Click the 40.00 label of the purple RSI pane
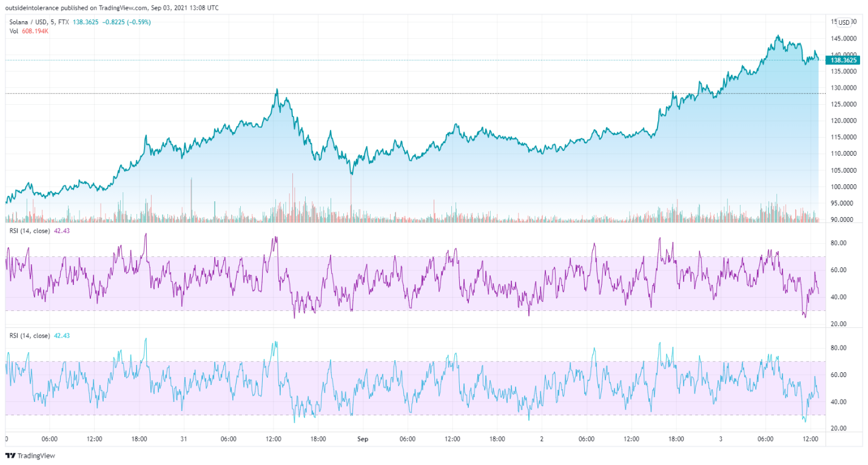The height and width of the screenshot is (465, 868). tap(838, 297)
